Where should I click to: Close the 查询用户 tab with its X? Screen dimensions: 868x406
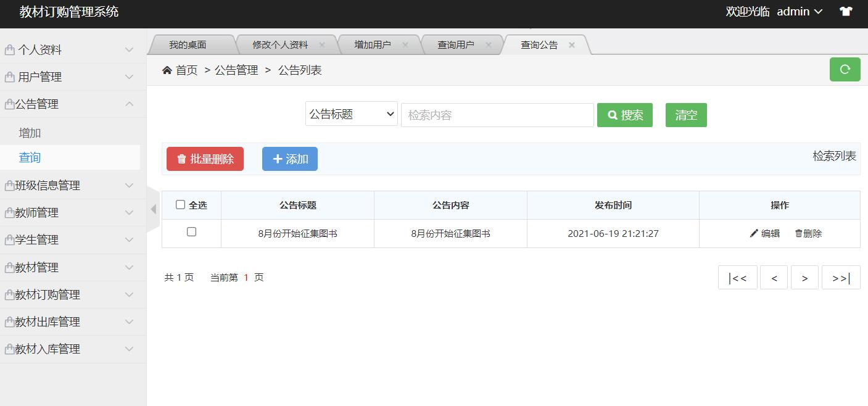pos(489,45)
